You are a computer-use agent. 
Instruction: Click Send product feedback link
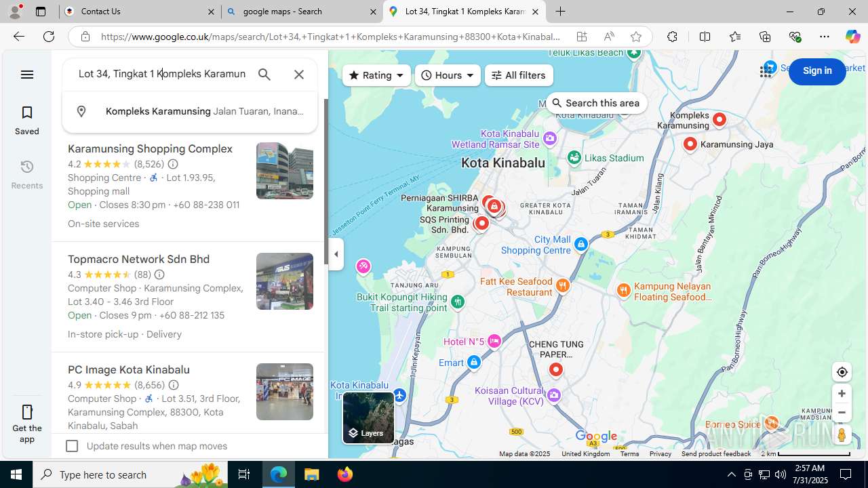(x=715, y=454)
